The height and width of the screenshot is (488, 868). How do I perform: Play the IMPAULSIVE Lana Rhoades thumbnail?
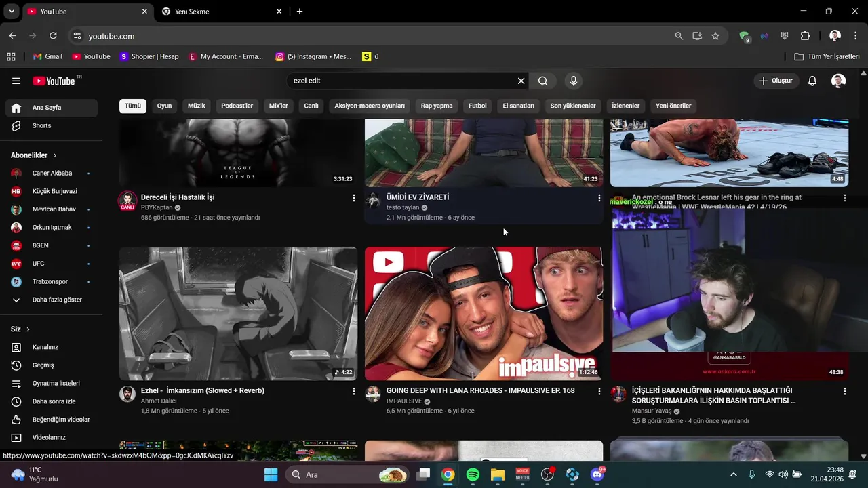point(484,313)
